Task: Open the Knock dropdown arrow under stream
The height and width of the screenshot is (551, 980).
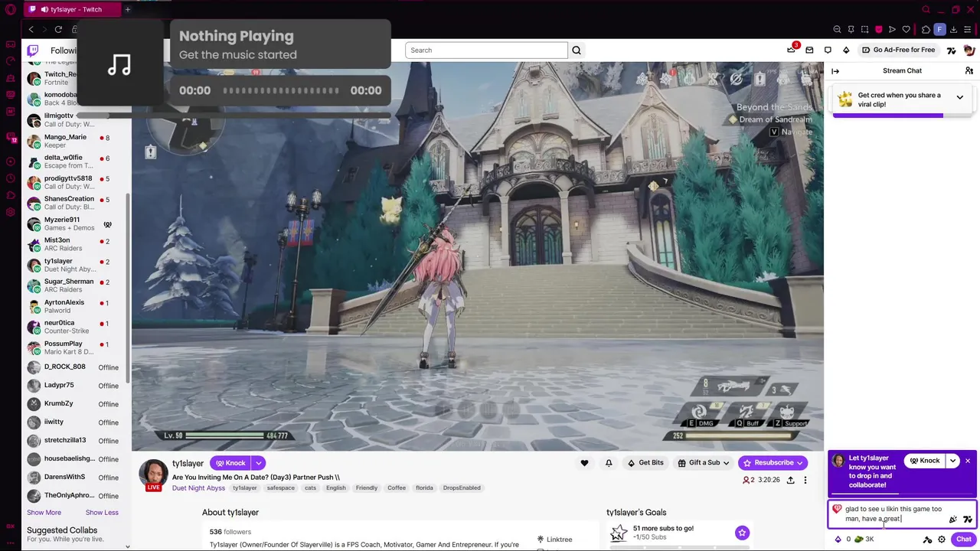Action: click(x=259, y=462)
